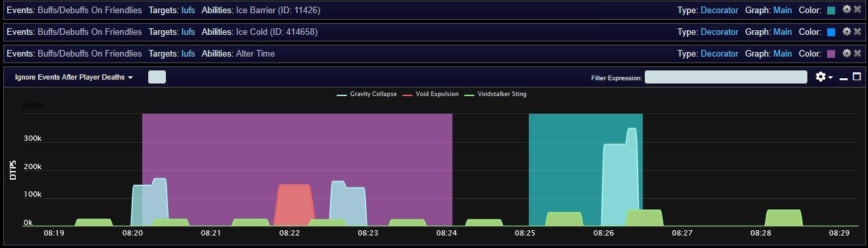Click Decorator type in Ice Barrier row
868x248 pixels.
point(719,11)
